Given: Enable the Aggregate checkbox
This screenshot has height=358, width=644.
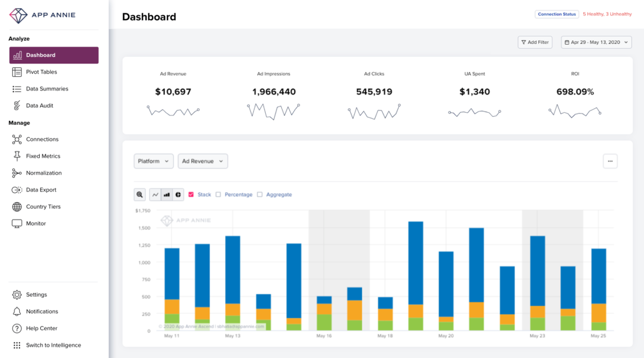Looking at the screenshot, I should pos(260,195).
